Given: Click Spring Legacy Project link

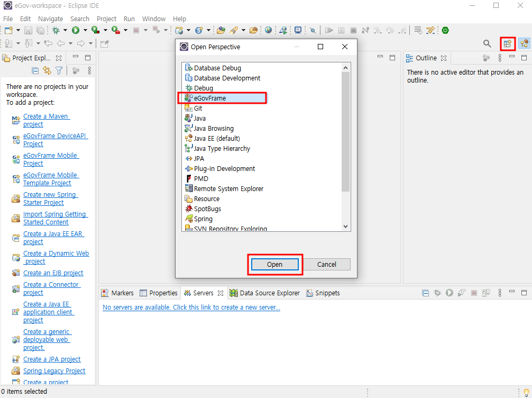Looking at the screenshot, I should tap(54, 371).
